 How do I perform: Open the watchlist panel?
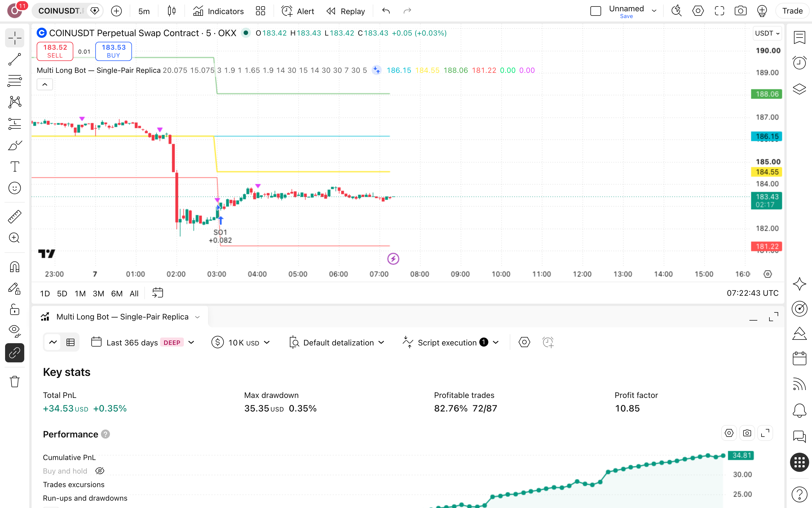tap(799, 37)
